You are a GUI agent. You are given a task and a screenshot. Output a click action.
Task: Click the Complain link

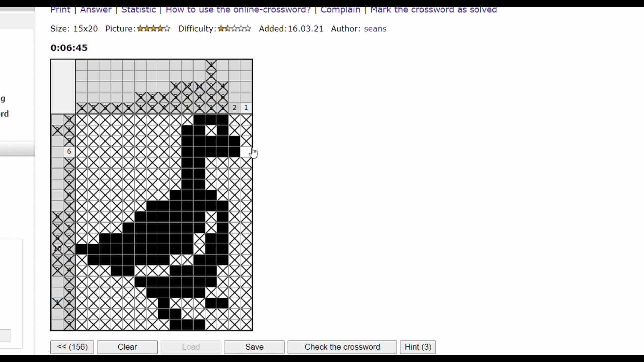(x=340, y=10)
